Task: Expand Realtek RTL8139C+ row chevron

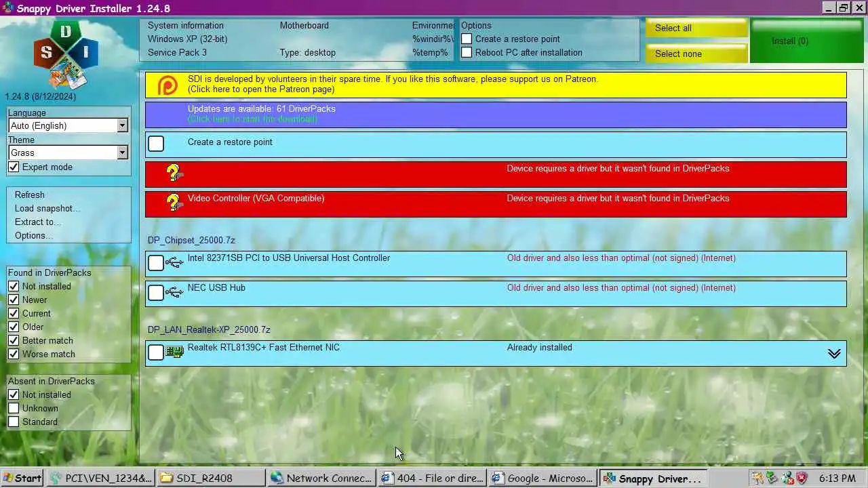Action: tap(834, 354)
